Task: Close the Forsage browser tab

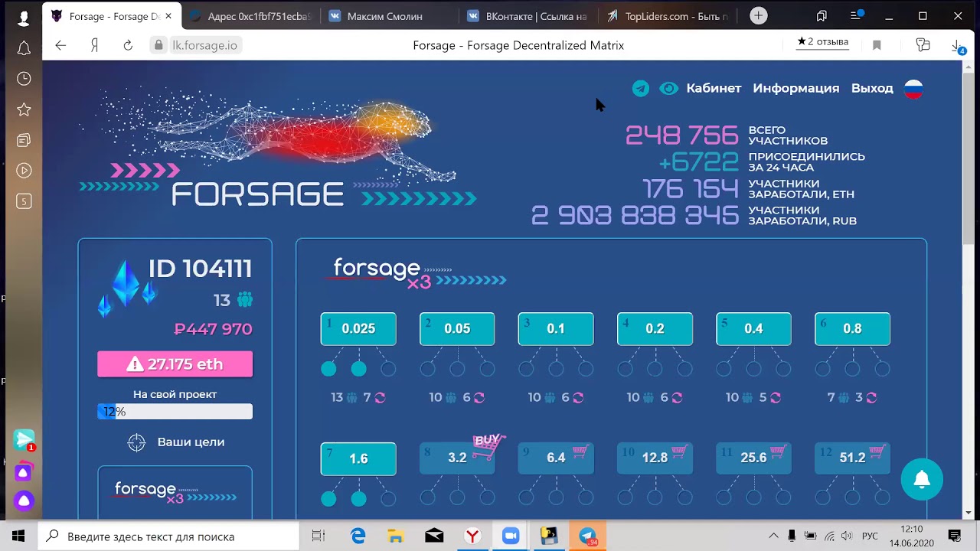Action: pyautogui.click(x=168, y=16)
